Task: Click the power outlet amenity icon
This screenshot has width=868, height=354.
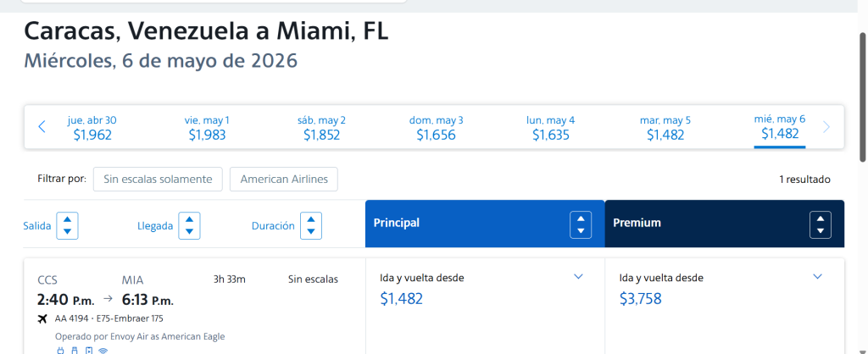Action: click(60, 349)
